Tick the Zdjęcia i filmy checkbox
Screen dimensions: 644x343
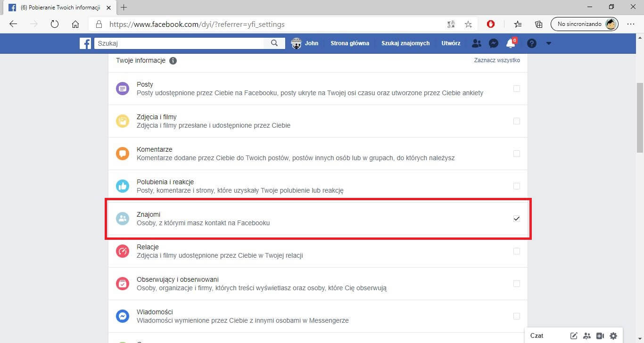(x=517, y=121)
